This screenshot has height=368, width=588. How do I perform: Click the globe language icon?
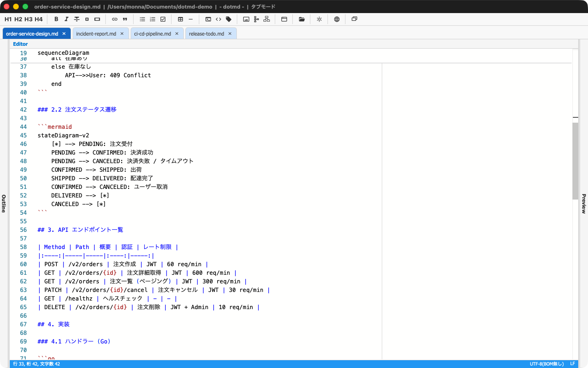pos(337,19)
